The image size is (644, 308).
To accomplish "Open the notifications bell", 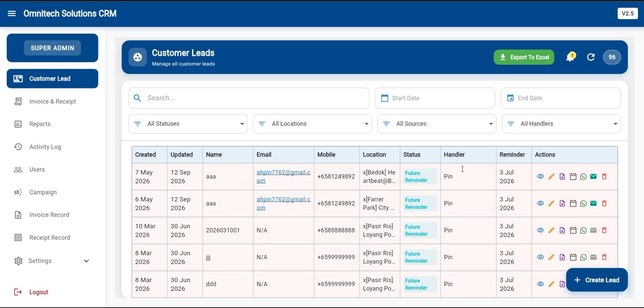I will click(x=570, y=57).
